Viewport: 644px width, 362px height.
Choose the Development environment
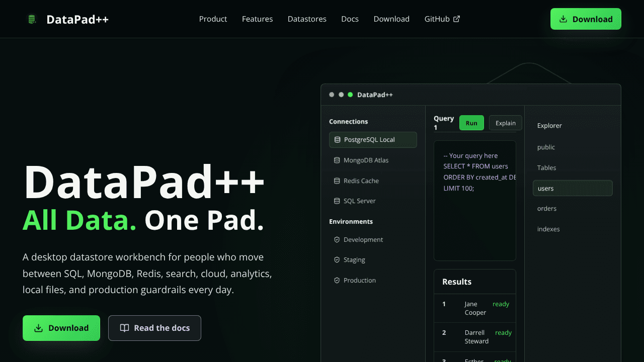pyautogui.click(x=373, y=240)
